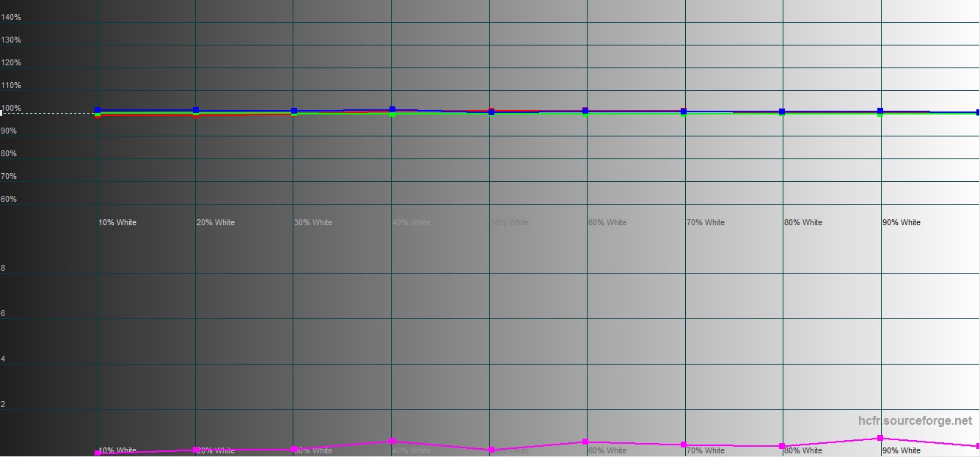Select the lower axis value 2

coord(3,405)
